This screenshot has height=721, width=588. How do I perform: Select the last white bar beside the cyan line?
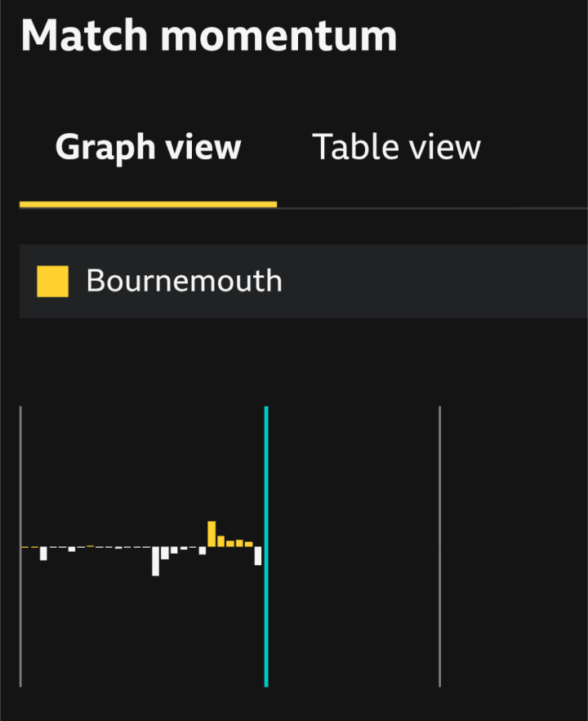click(258, 556)
